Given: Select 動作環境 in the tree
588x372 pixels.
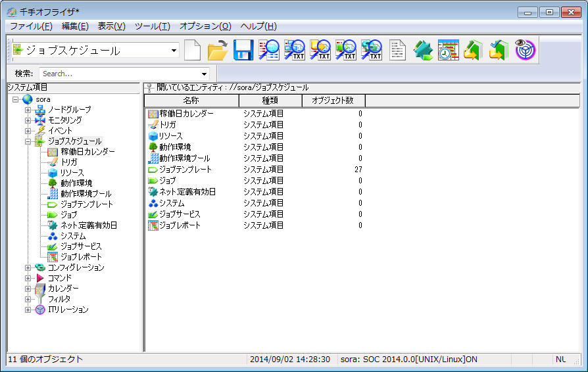Looking at the screenshot, I should coord(76,183).
